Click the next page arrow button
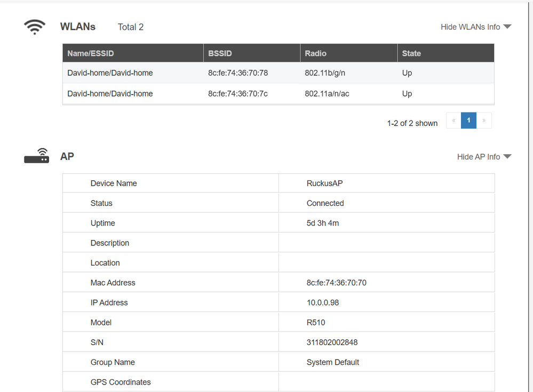533x392 pixels. point(484,121)
